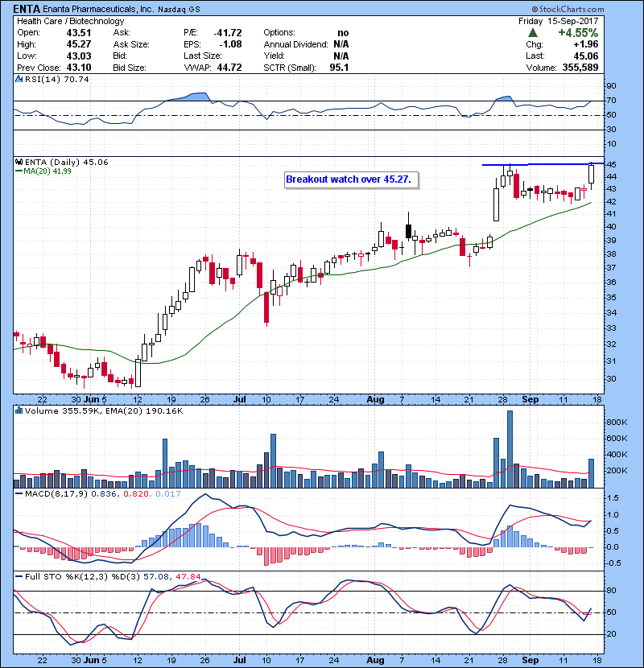Click the 'ENTA (Daily) 45.06' chart label
644x668 pixels.
(67, 162)
